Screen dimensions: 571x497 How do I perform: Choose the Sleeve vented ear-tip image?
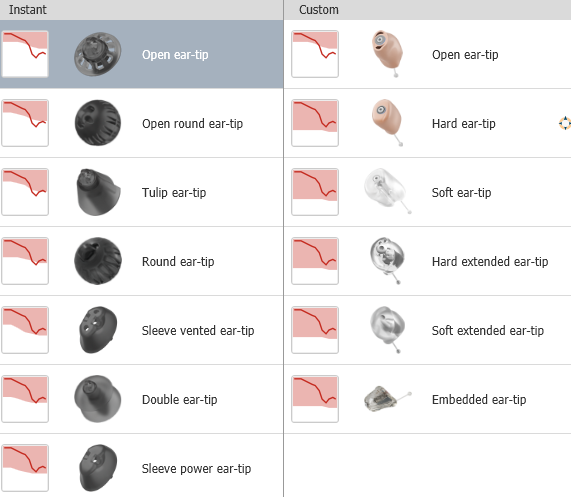(x=98, y=330)
